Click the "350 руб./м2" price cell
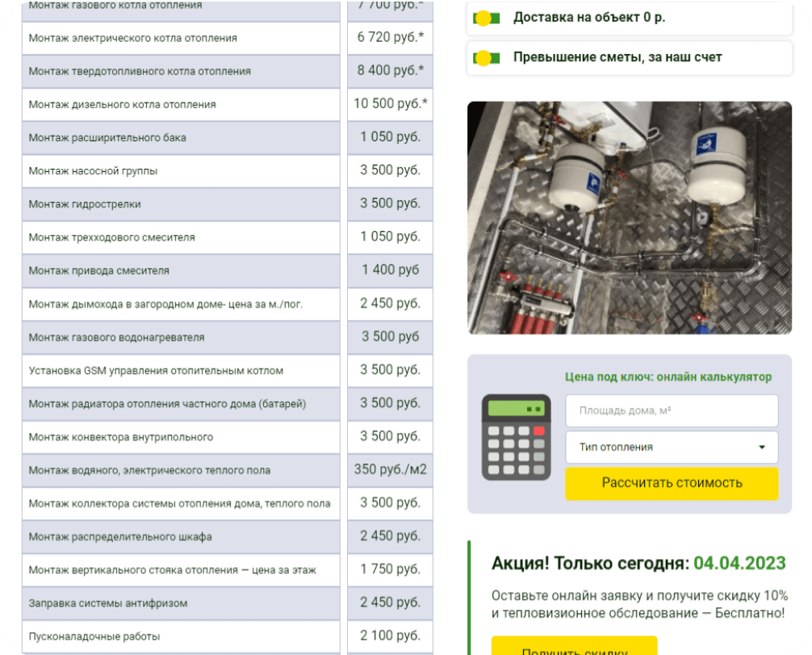 [x=390, y=469]
